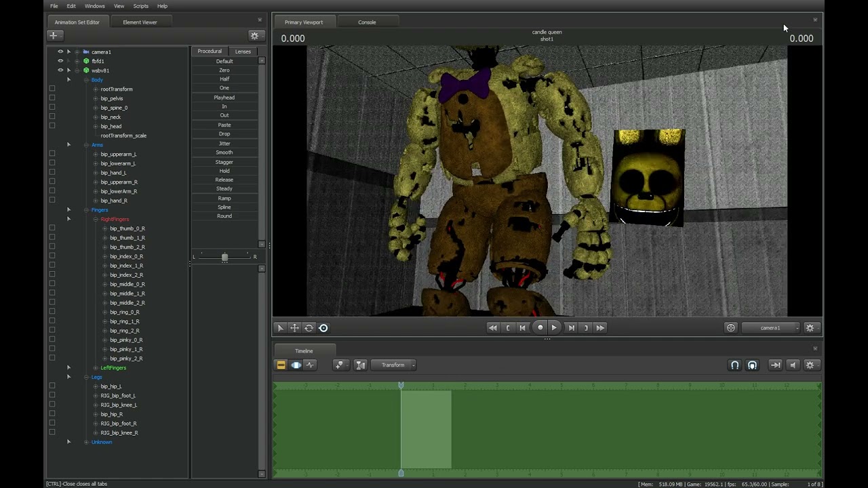Choose the move manipulator tool

(294, 328)
